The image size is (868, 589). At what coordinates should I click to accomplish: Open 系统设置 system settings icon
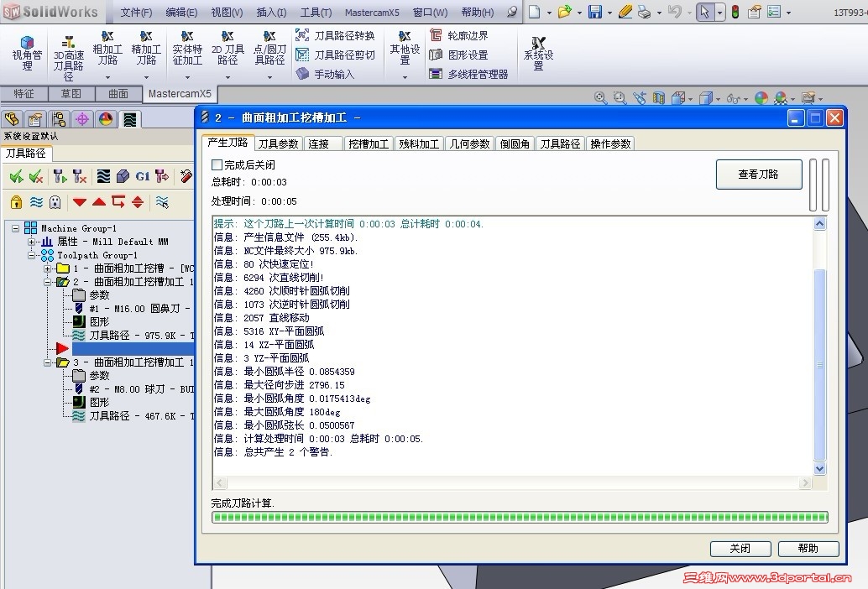(x=538, y=54)
